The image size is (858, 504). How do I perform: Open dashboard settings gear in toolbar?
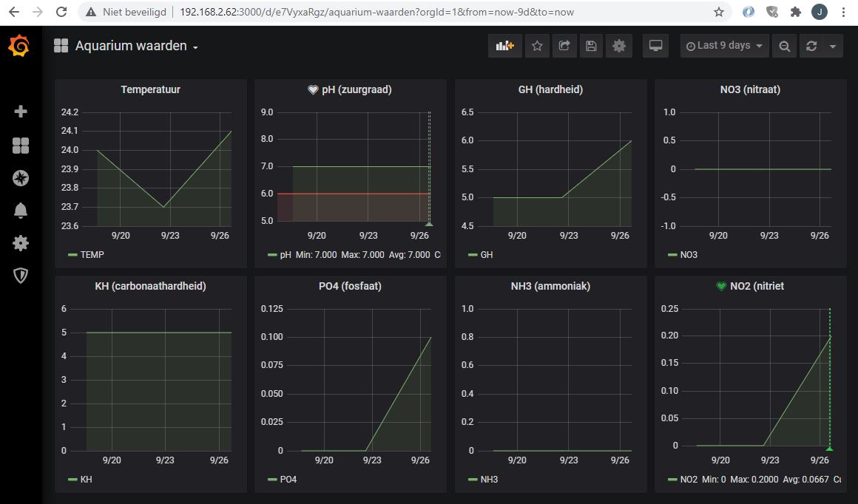[x=619, y=46]
